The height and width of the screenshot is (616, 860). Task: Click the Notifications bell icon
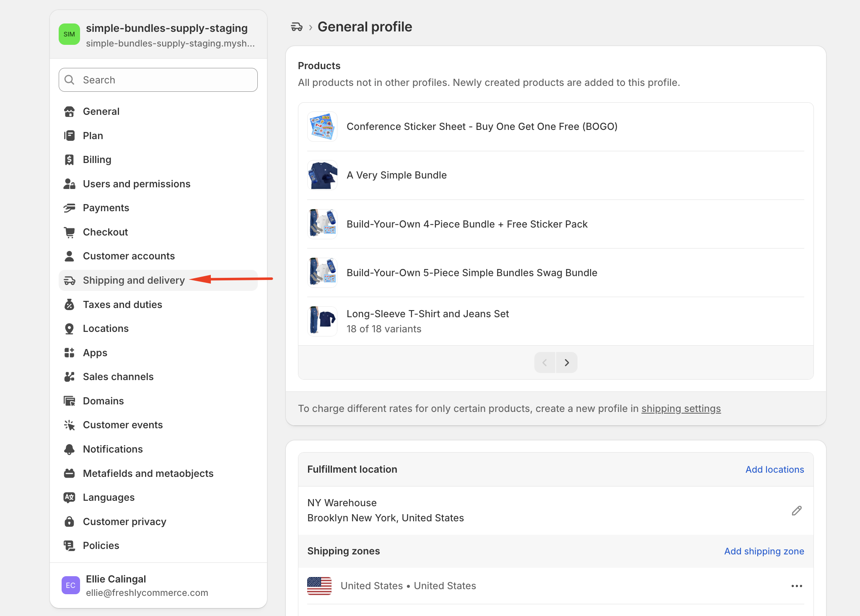coord(70,449)
